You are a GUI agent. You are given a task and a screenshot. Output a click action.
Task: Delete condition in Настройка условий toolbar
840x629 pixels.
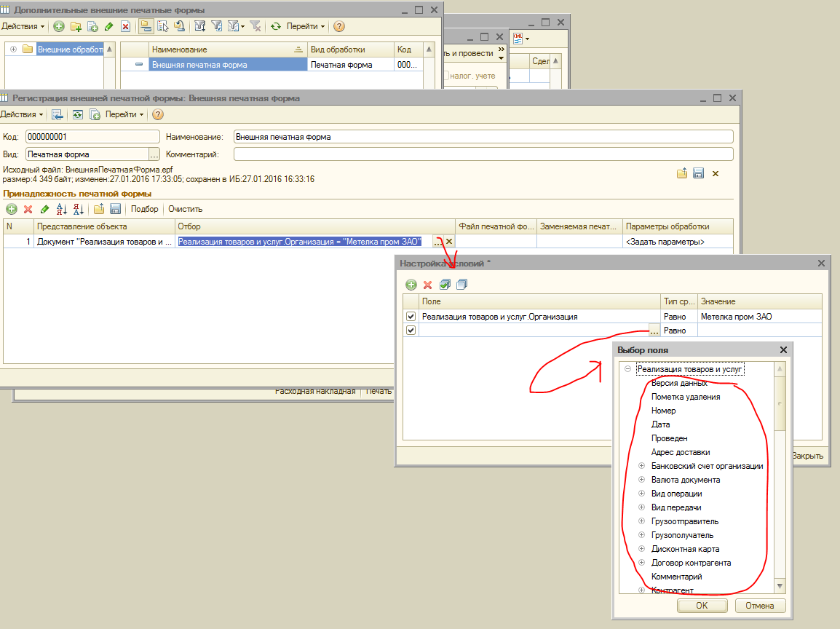click(x=427, y=285)
